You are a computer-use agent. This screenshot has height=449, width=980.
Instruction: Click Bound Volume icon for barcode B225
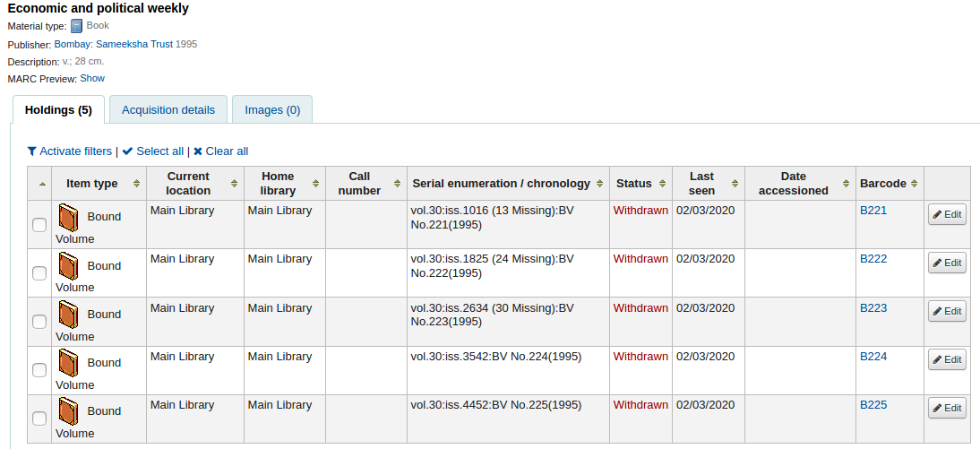click(x=68, y=411)
